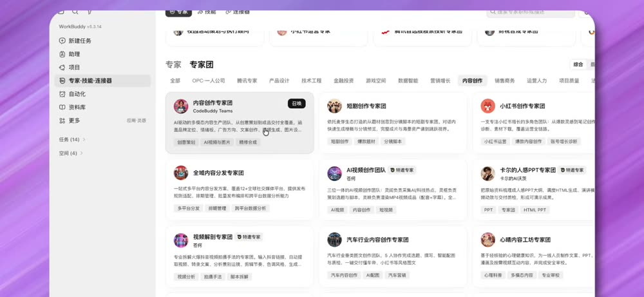
Task: Click the 排期管理 tag
Action: click(217, 209)
